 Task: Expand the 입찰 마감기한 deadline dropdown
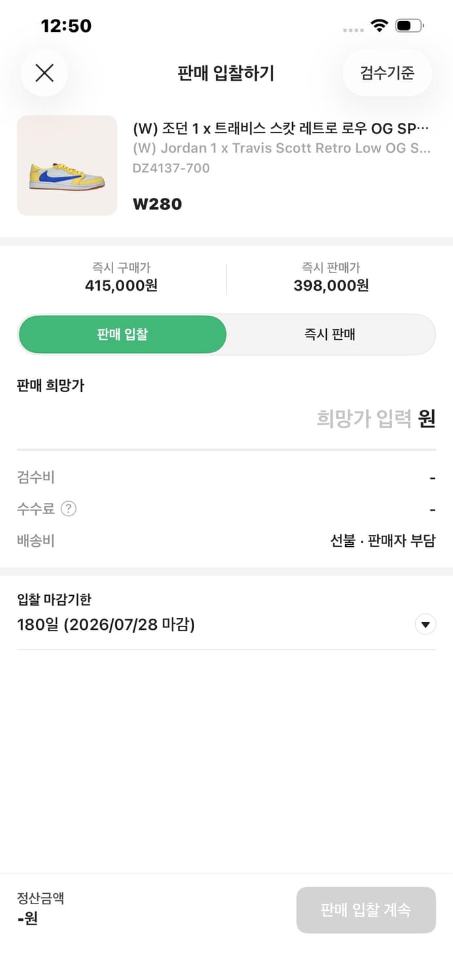point(426,624)
